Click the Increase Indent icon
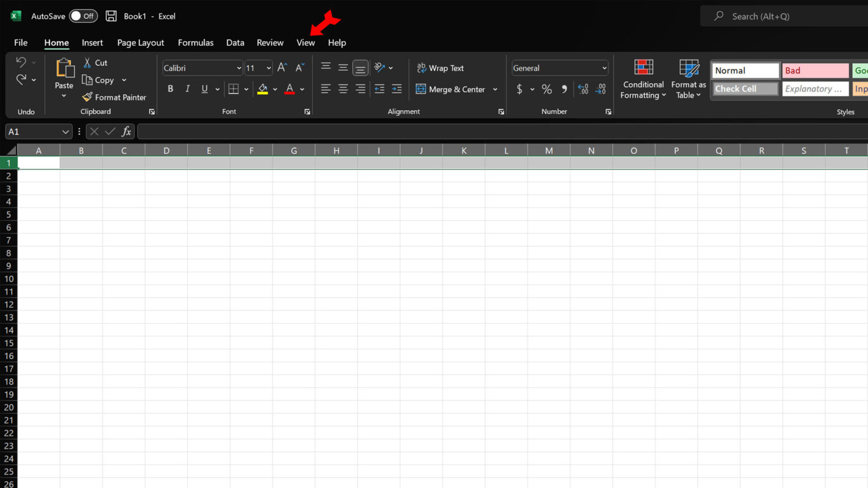868x488 pixels. tap(397, 89)
